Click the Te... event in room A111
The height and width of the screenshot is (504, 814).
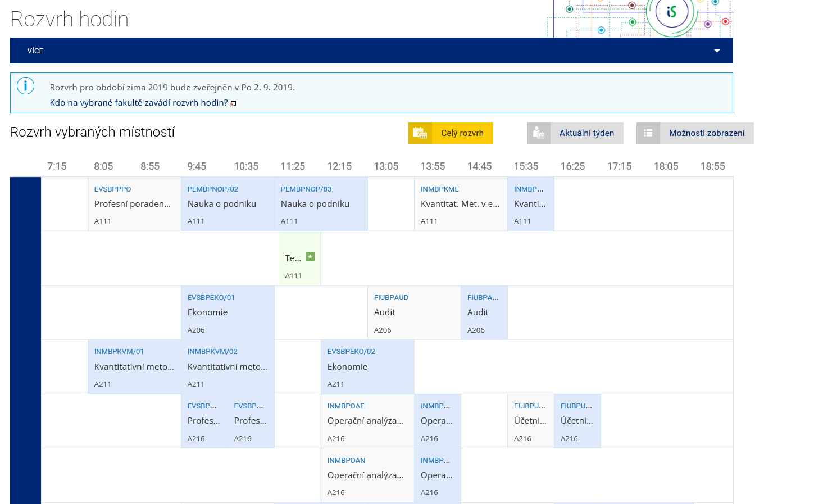click(x=293, y=258)
